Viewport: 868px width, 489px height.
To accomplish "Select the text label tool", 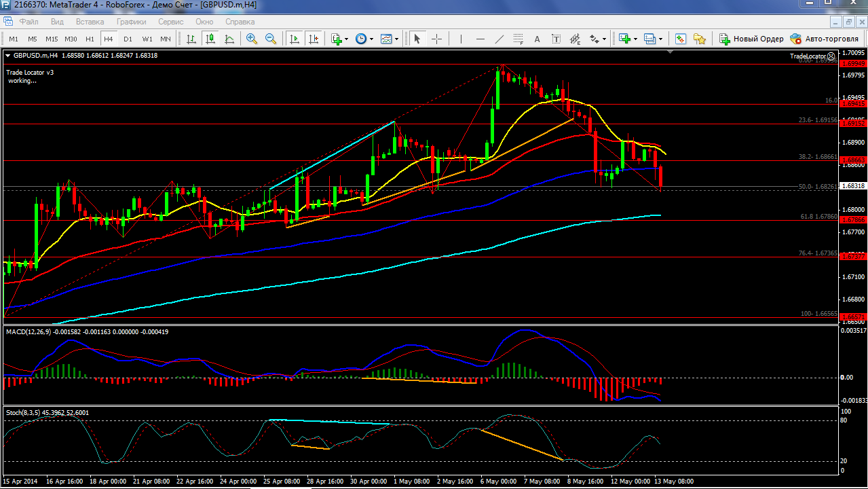I will point(556,39).
